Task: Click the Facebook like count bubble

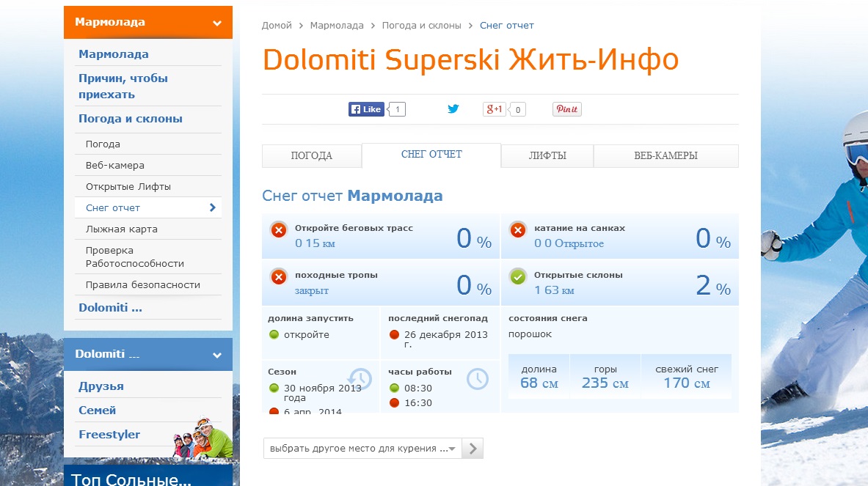Action: (397, 109)
